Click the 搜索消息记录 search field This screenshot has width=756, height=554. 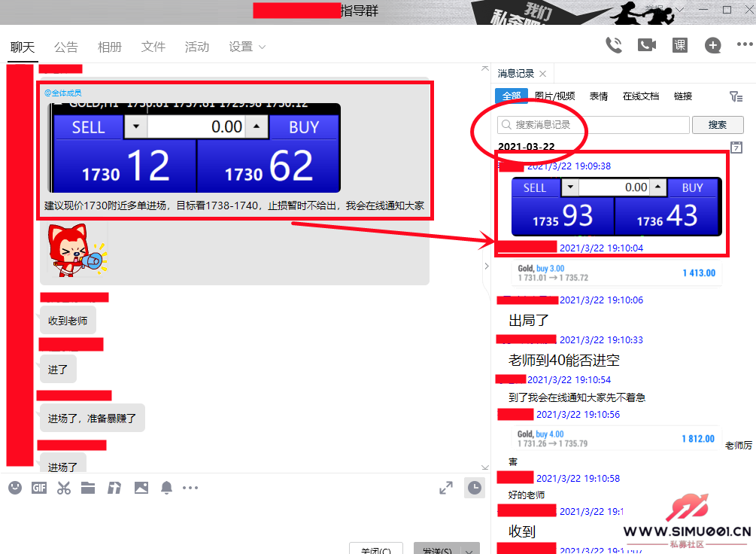(594, 125)
